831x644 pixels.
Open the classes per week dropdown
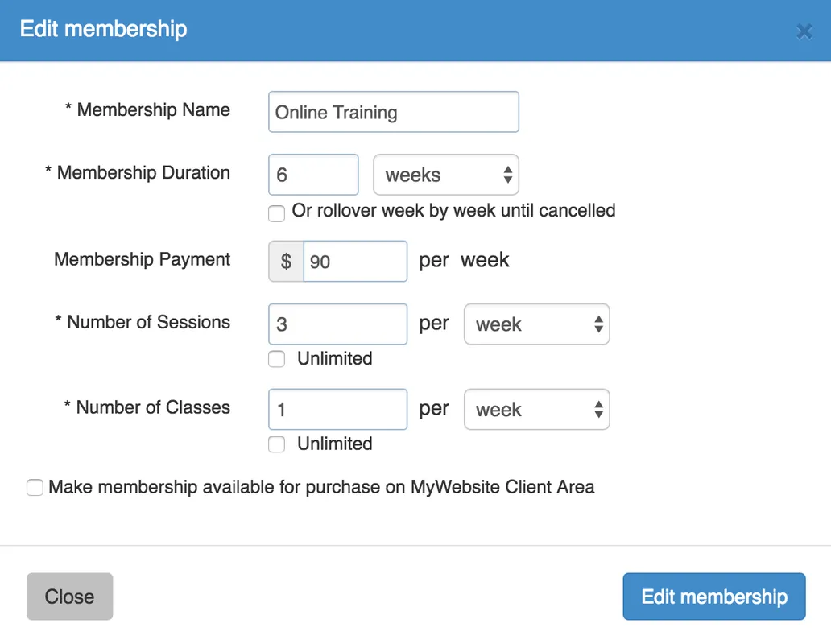tap(536, 410)
